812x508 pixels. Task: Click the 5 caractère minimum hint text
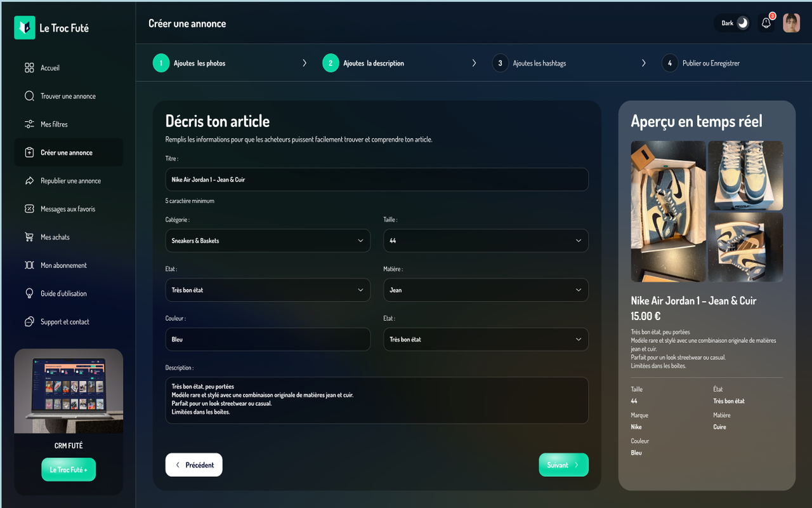point(190,201)
